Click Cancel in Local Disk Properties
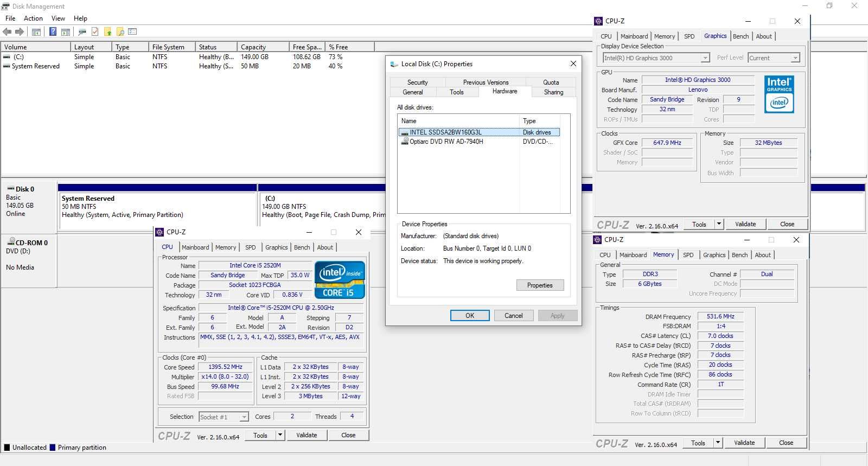The height and width of the screenshot is (466, 868). (x=513, y=316)
